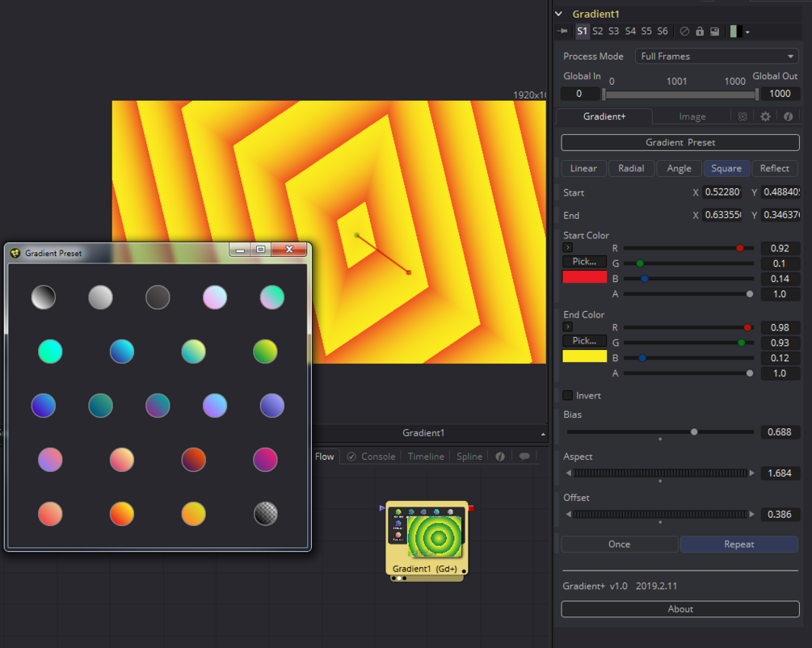
Task: Click the yellow End Color swatch
Action: click(585, 356)
